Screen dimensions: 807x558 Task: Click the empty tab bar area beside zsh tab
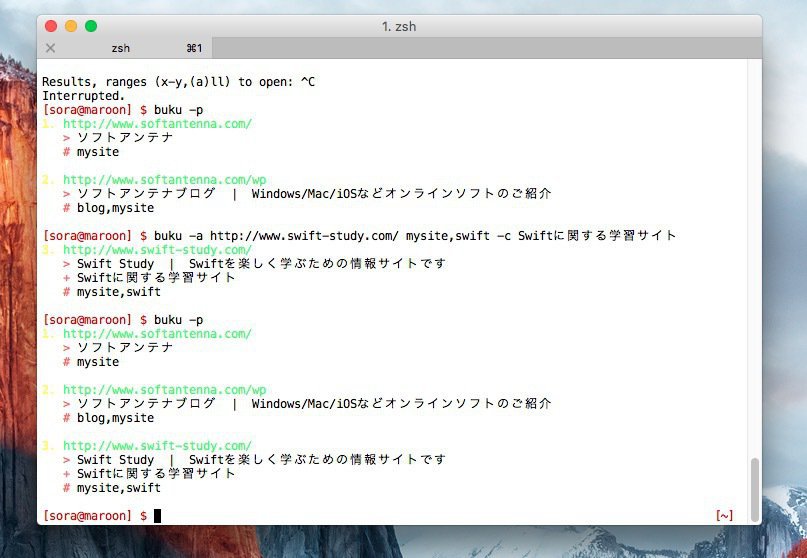tap(480, 48)
